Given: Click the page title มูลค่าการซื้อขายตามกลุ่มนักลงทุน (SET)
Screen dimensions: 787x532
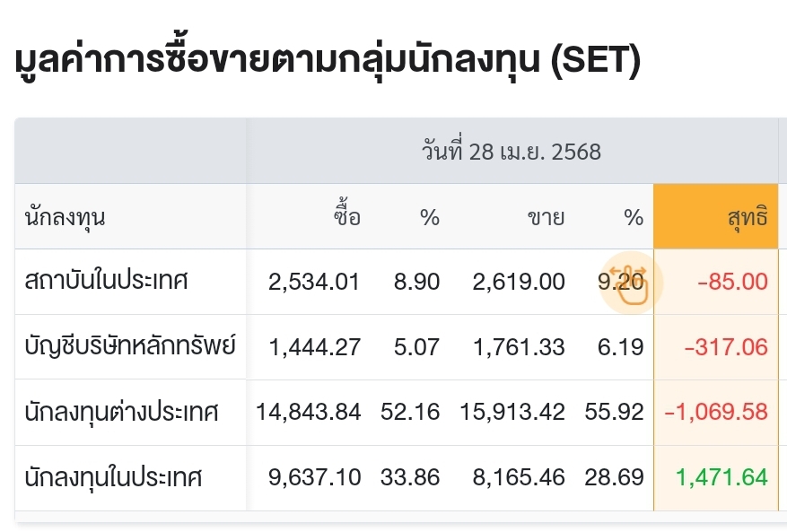Looking at the screenshot, I should (x=328, y=61).
